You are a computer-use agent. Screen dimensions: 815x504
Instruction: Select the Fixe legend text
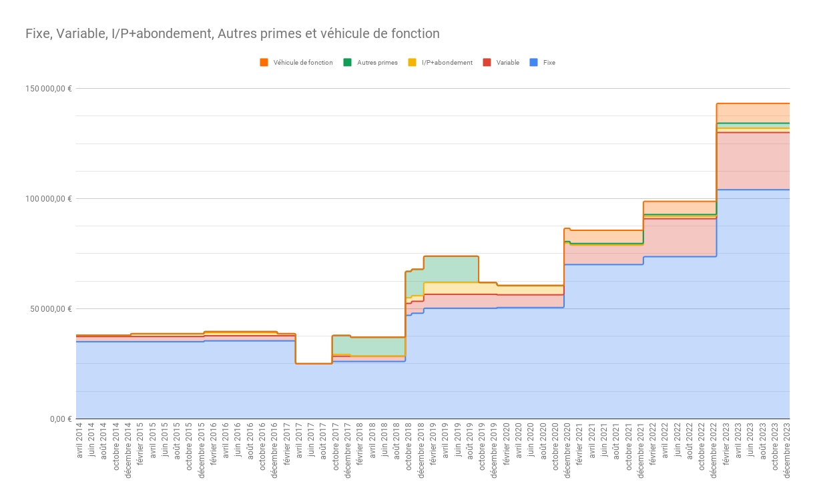[x=549, y=63]
